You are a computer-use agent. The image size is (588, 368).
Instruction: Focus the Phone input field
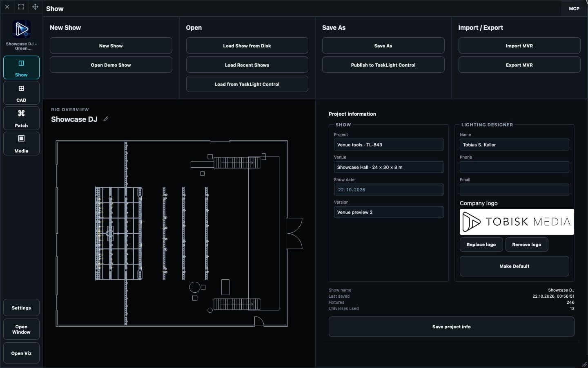(x=514, y=167)
